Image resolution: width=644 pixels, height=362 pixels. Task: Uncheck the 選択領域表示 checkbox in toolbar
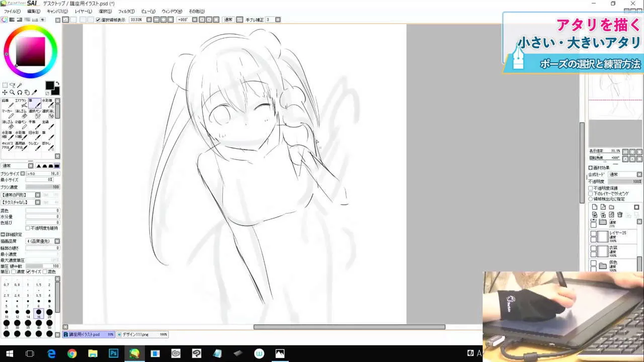click(97, 20)
